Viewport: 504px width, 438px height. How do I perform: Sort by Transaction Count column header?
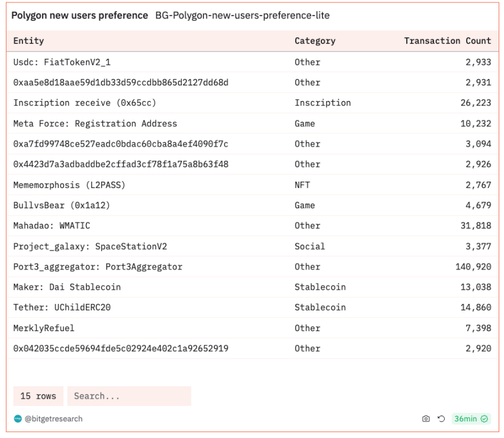click(x=447, y=41)
